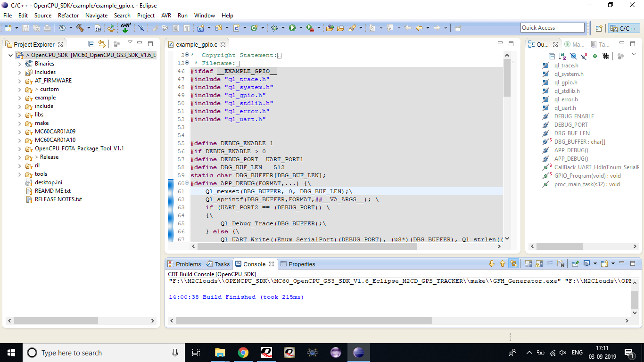This screenshot has height=362, width=644.
Task: Click the Build hammer icon in toolbar
Action: (x=80, y=28)
